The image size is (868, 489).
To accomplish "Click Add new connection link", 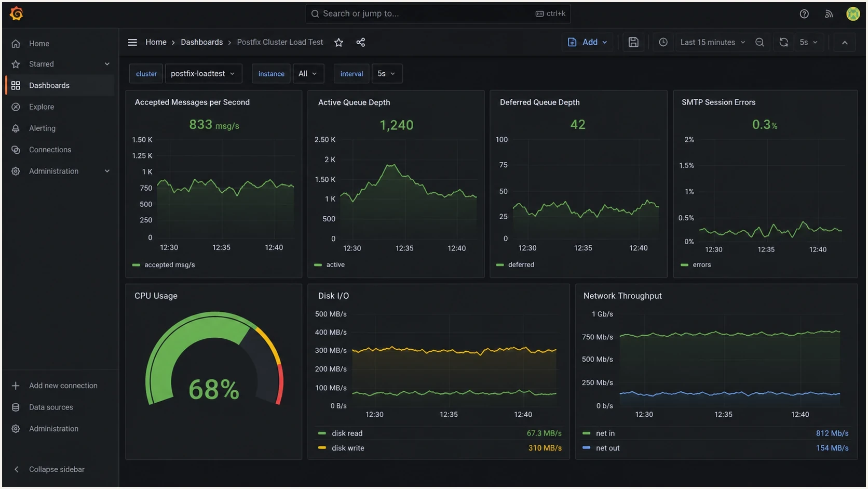I will [63, 386].
